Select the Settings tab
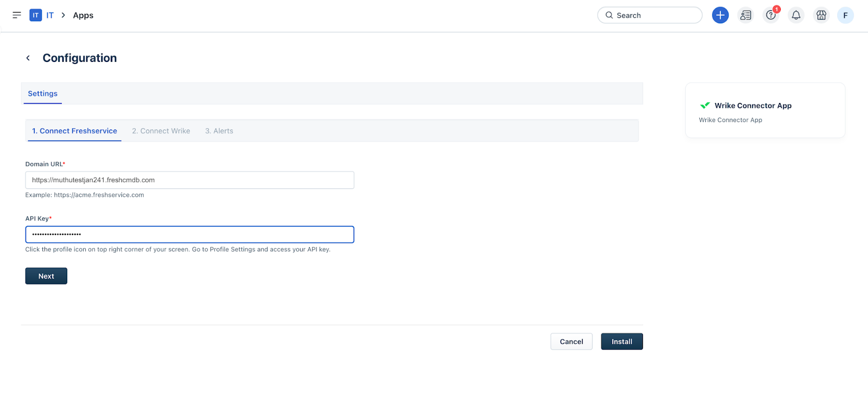 pyautogui.click(x=43, y=93)
